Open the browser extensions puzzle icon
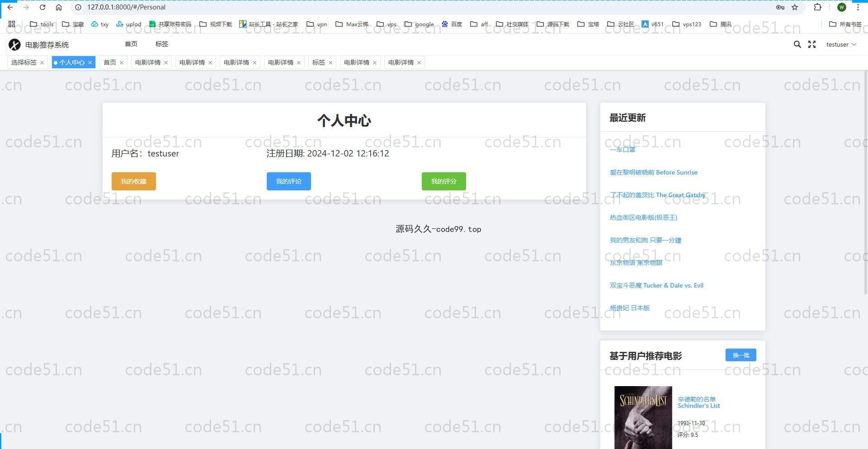Image resolution: width=868 pixels, height=449 pixels. (817, 7)
